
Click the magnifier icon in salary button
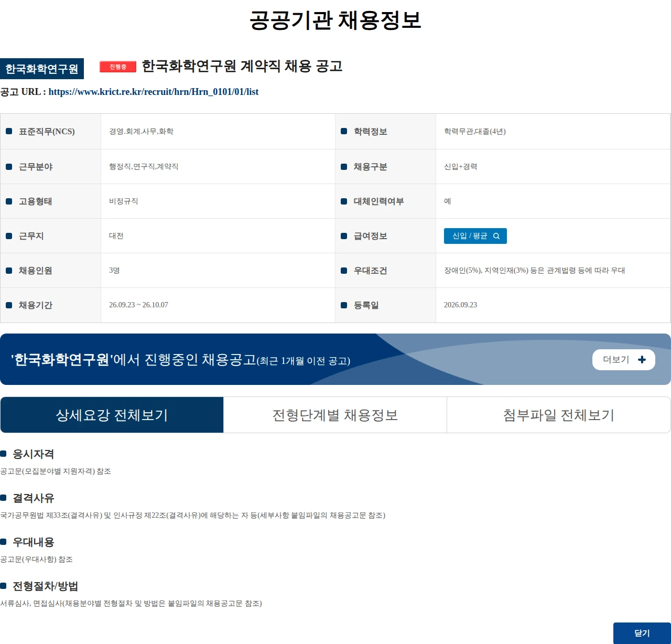(x=496, y=236)
